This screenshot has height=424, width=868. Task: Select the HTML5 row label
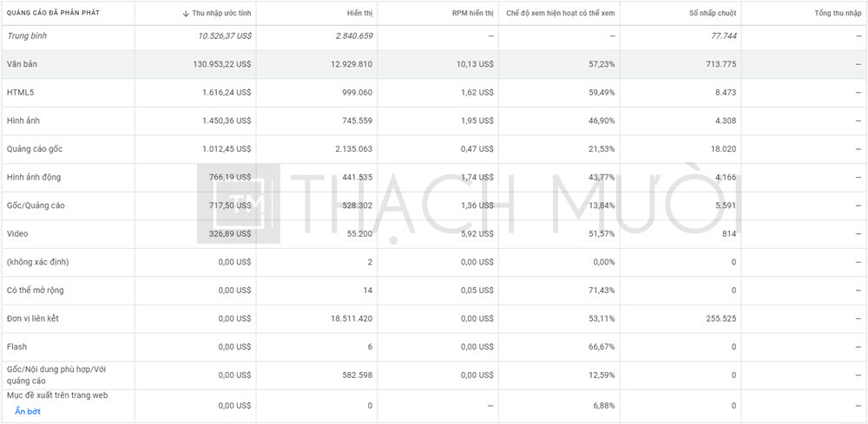[x=17, y=93]
